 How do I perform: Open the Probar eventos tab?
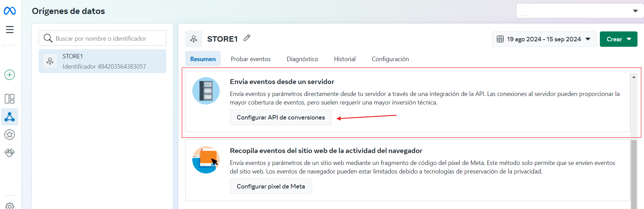(250, 59)
